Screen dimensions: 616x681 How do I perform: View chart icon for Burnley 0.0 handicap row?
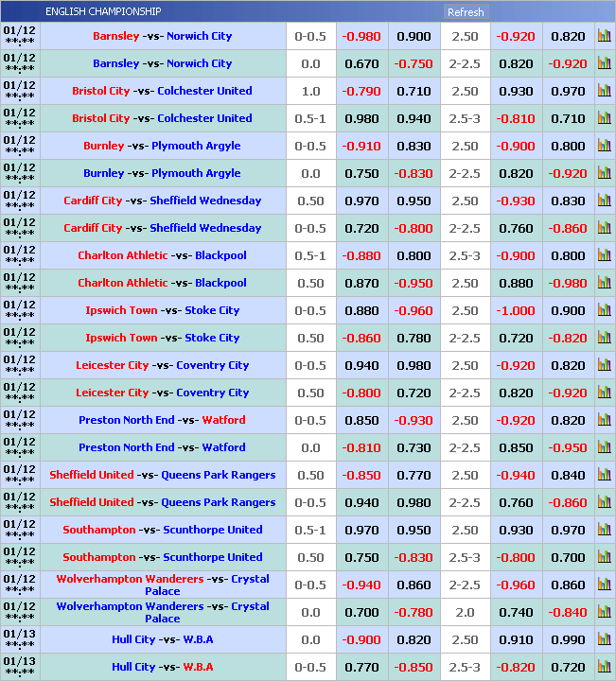[604, 173]
